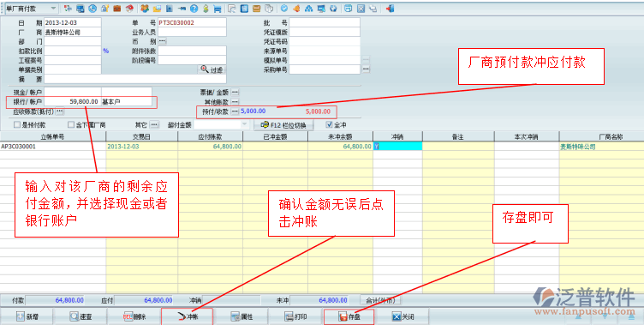Click the 应付账款 column header
The height and width of the screenshot is (325, 644).
coord(210,137)
